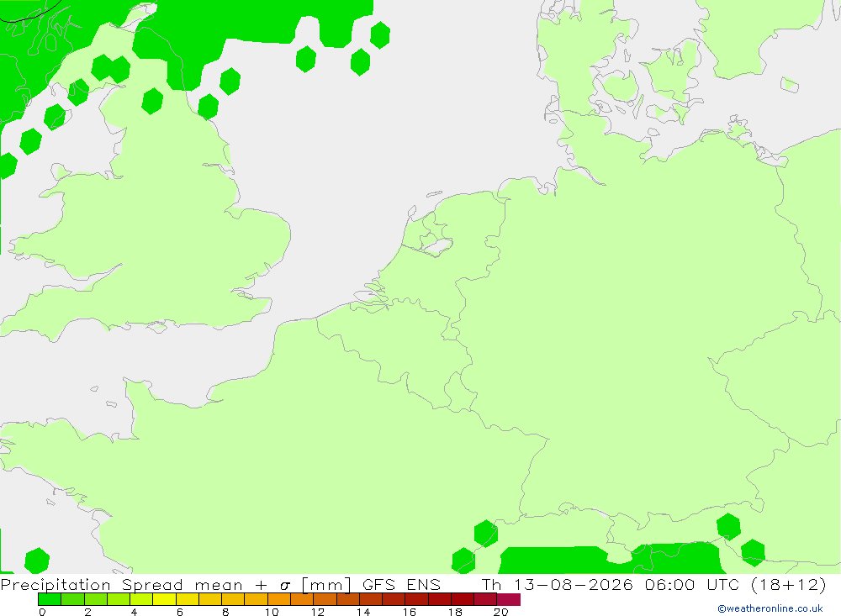Click the dark red legend swatch just left of 18
Image resolution: width=841 pixels, height=616 pixels.
click(x=440, y=599)
